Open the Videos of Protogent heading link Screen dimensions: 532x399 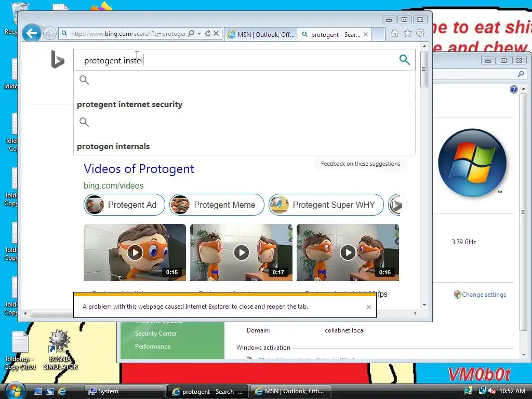pos(139,169)
